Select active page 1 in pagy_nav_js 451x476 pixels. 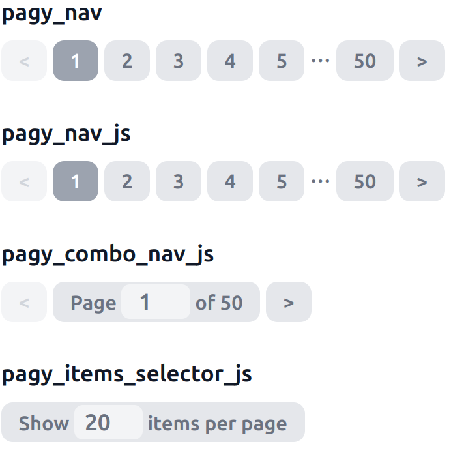click(x=76, y=181)
